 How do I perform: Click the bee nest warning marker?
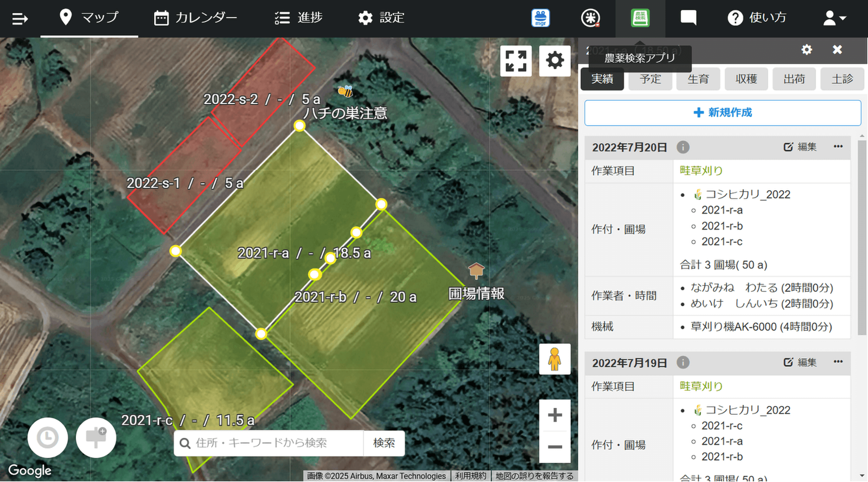[x=345, y=91]
